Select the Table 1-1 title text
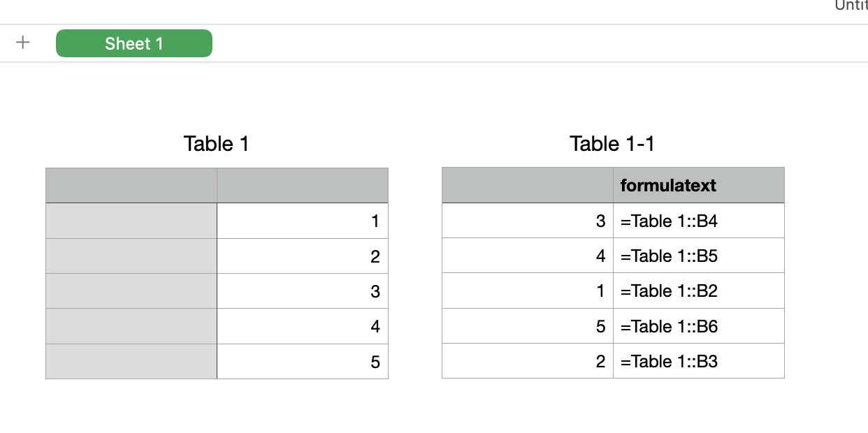The width and height of the screenshot is (868, 433). (612, 144)
